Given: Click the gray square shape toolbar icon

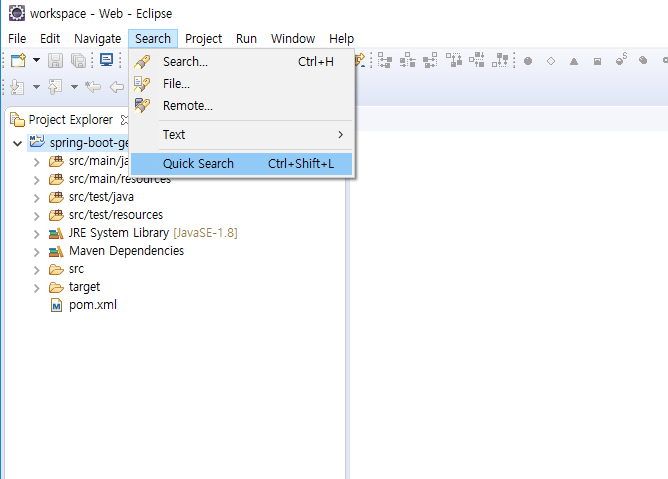Looking at the screenshot, I should (597, 62).
